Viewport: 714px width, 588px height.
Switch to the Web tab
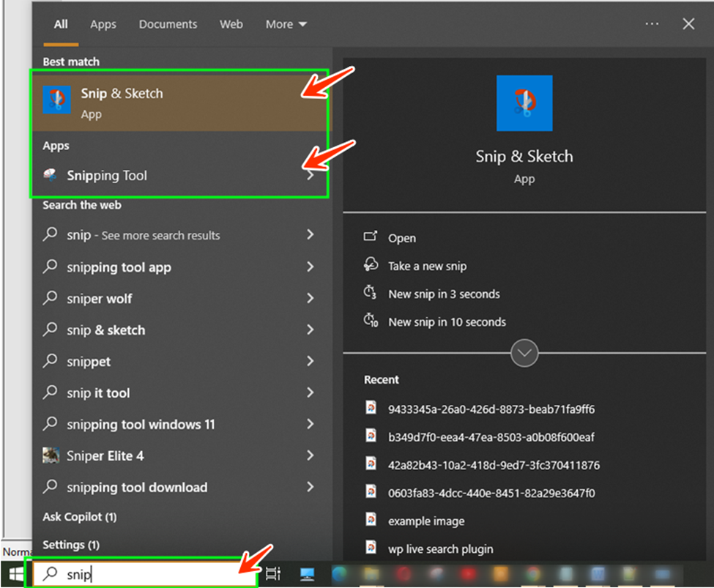(x=231, y=24)
